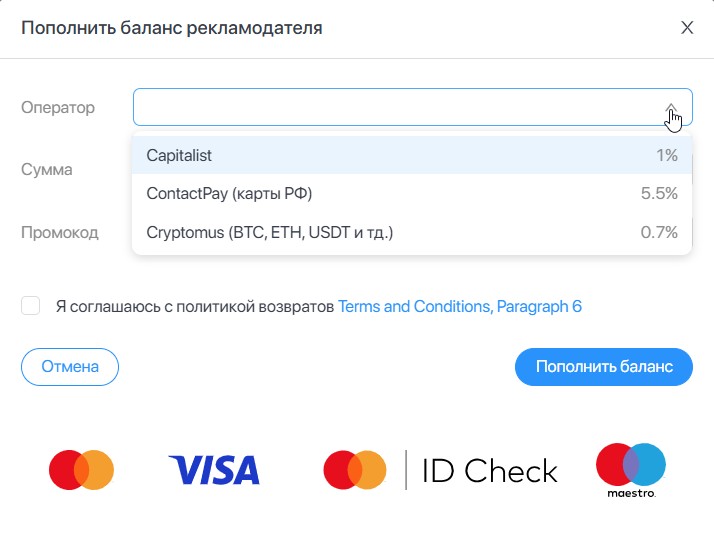
Task: Click the Mastercard ID Check logo
Action: (x=440, y=469)
